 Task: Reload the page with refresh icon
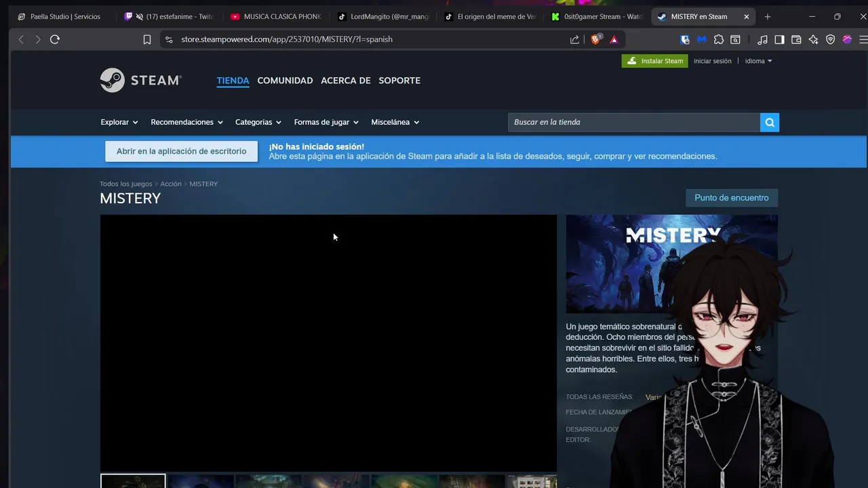pyautogui.click(x=55, y=39)
